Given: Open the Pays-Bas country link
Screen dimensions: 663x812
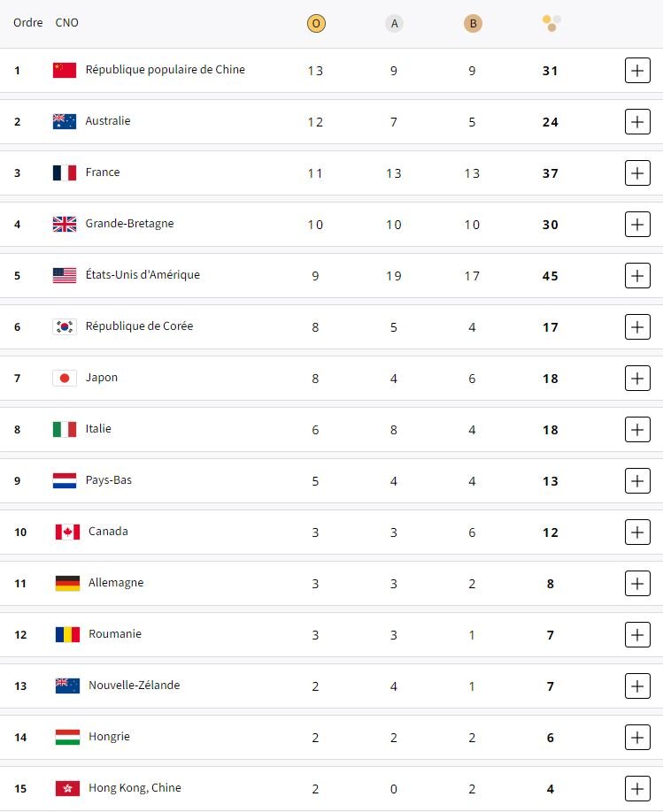Looking at the screenshot, I should (x=108, y=480).
